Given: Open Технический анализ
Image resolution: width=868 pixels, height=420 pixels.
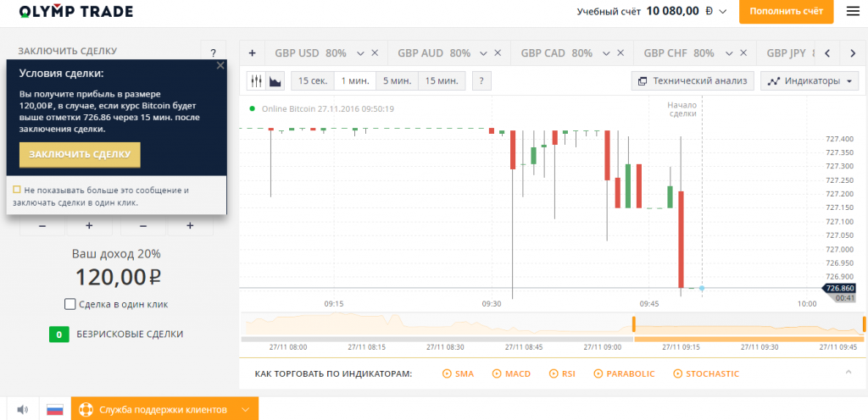Looking at the screenshot, I should coord(693,81).
